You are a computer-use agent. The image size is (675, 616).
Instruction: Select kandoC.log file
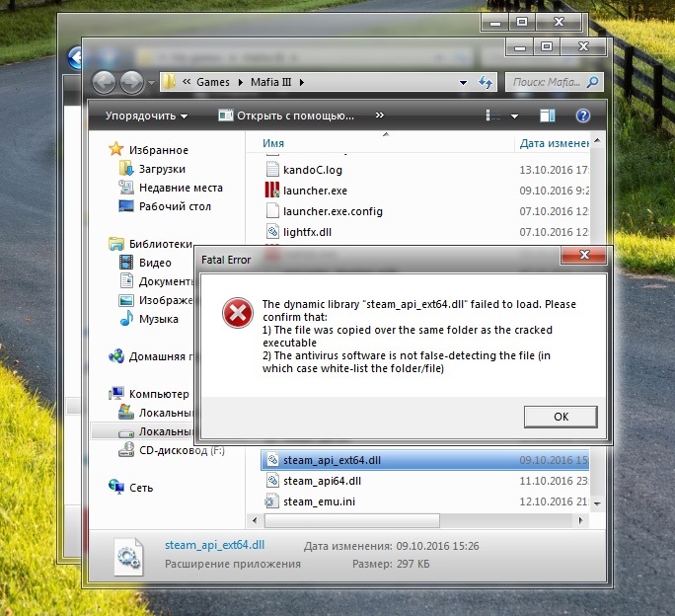click(x=312, y=170)
